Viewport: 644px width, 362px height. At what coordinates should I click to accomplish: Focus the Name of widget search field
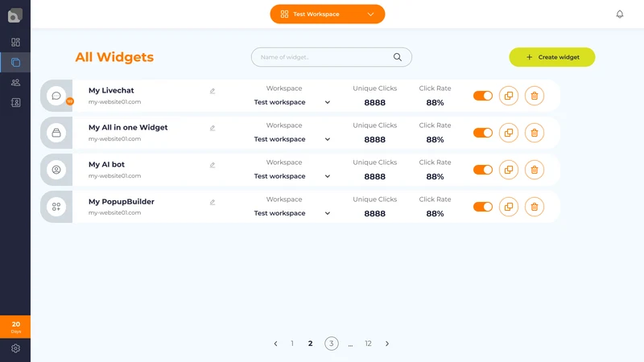click(332, 57)
